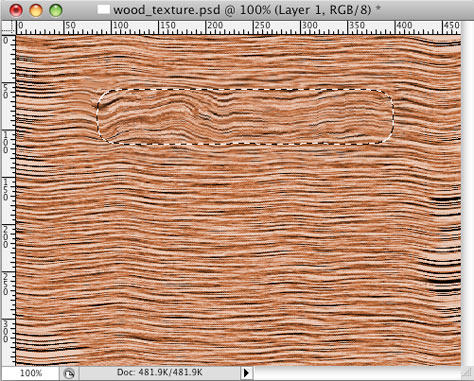This screenshot has width=474, height=381.
Task: Click the 300 mark on vertical ruler
Action: tap(6, 331)
